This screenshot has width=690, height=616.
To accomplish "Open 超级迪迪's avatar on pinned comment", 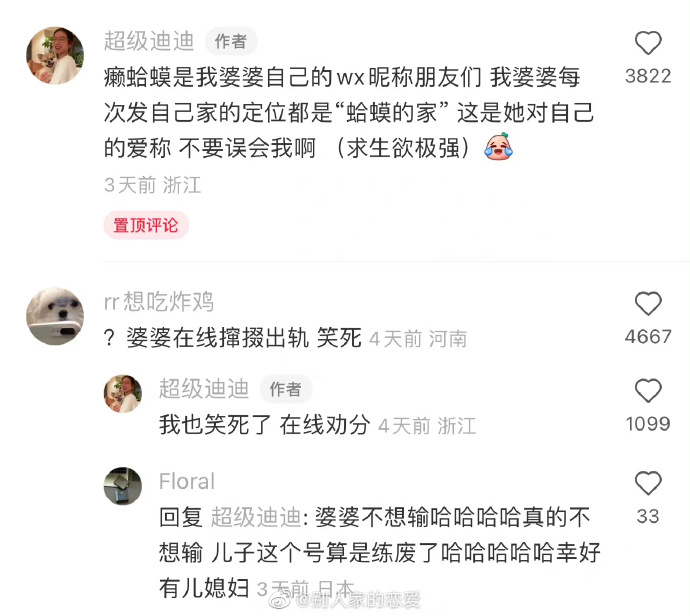I will [x=55, y=55].
